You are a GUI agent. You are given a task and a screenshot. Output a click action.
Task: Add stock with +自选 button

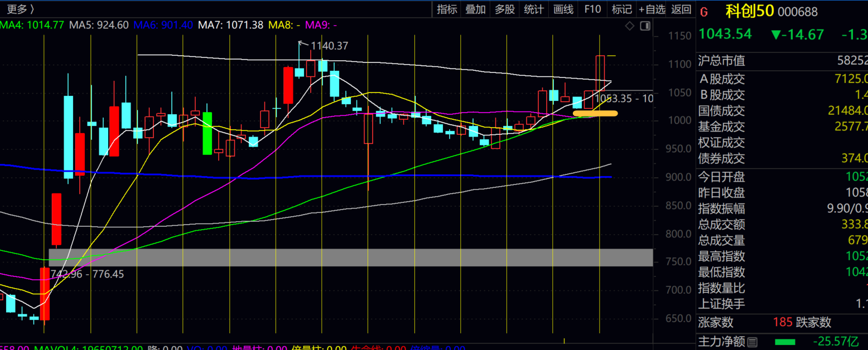point(652,9)
